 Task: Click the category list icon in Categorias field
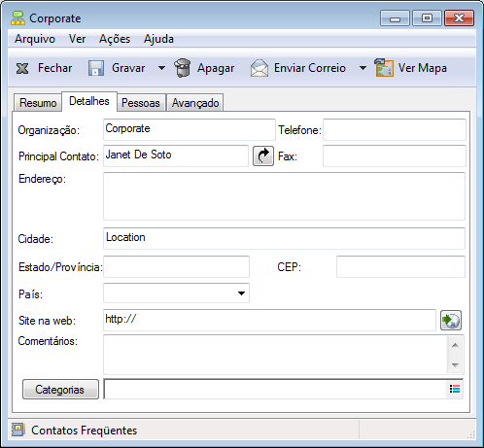[x=455, y=389]
